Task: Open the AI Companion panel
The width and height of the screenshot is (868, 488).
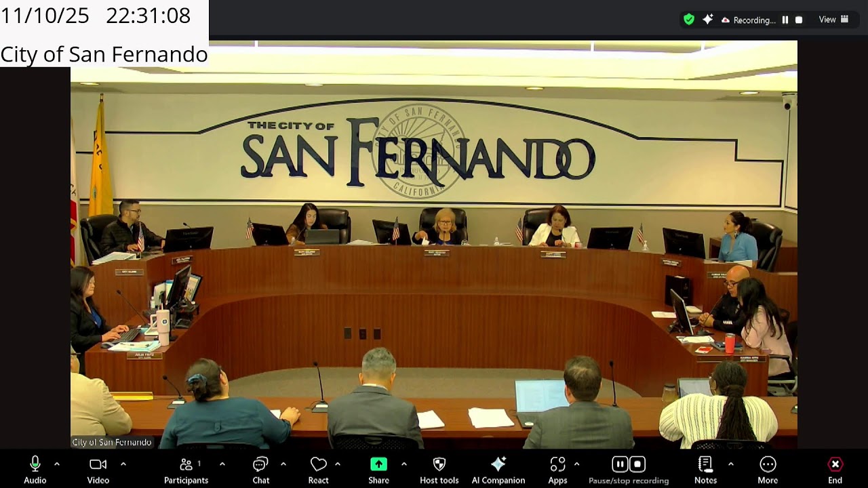Action: coord(498,470)
